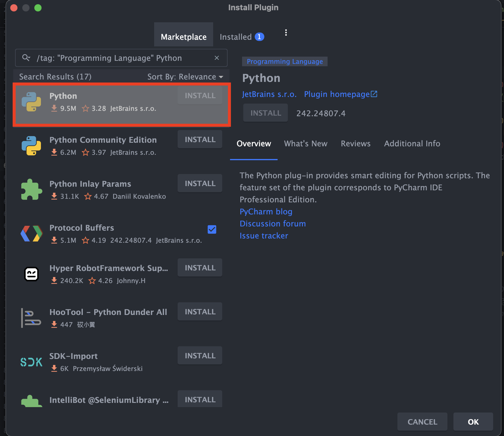The height and width of the screenshot is (436, 504).
Task: Click the Hyper RobotFramework robot face icon
Action: tap(31, 274)
